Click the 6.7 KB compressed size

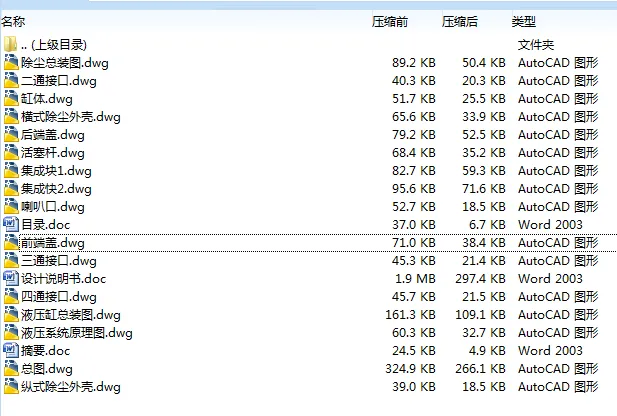487,224
